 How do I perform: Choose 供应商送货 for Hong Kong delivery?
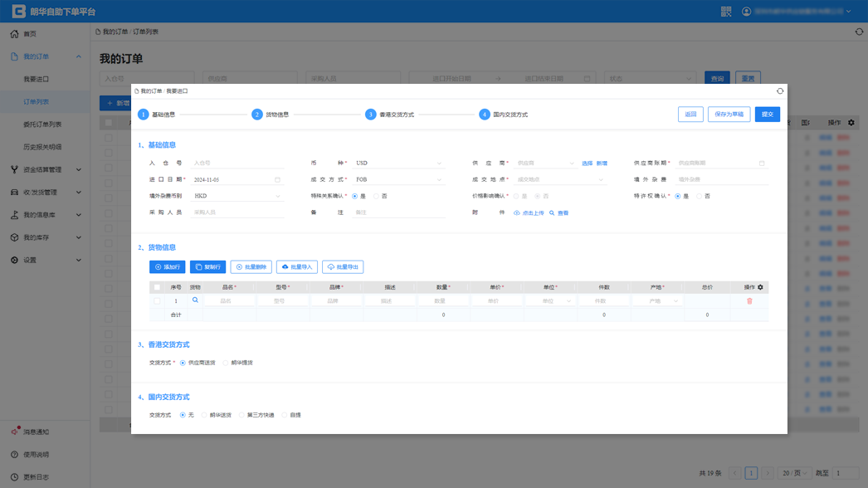tap(183, 363)
